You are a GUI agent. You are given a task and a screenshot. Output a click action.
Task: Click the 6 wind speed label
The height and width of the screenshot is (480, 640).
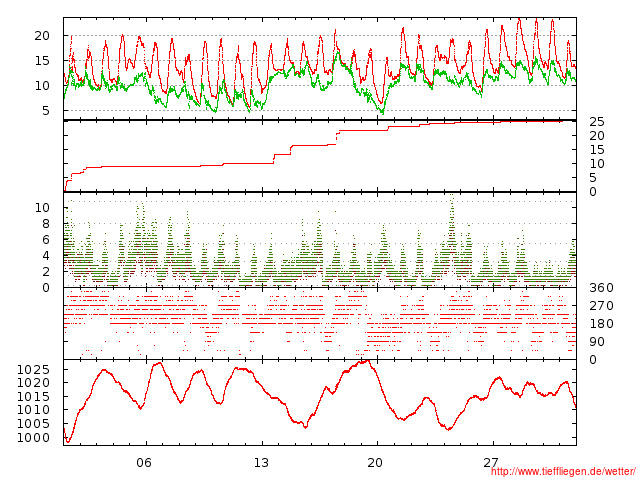pyautogui.click(x=45, y=240)
